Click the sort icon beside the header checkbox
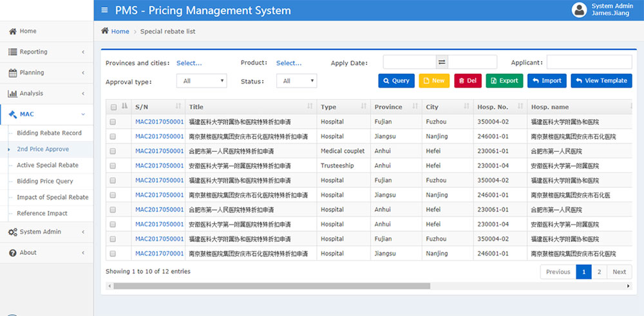The image size is (644, 316). click(x=125, y=106)
